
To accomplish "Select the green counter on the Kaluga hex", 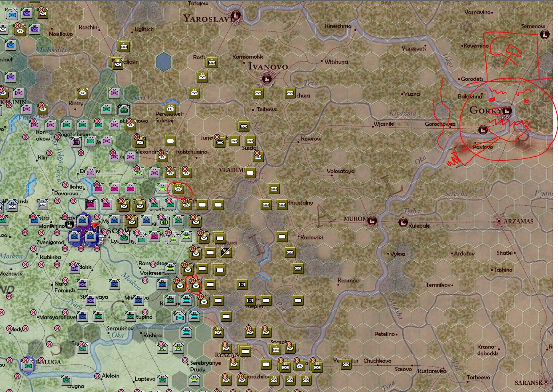I will click(x=28, y=364).
